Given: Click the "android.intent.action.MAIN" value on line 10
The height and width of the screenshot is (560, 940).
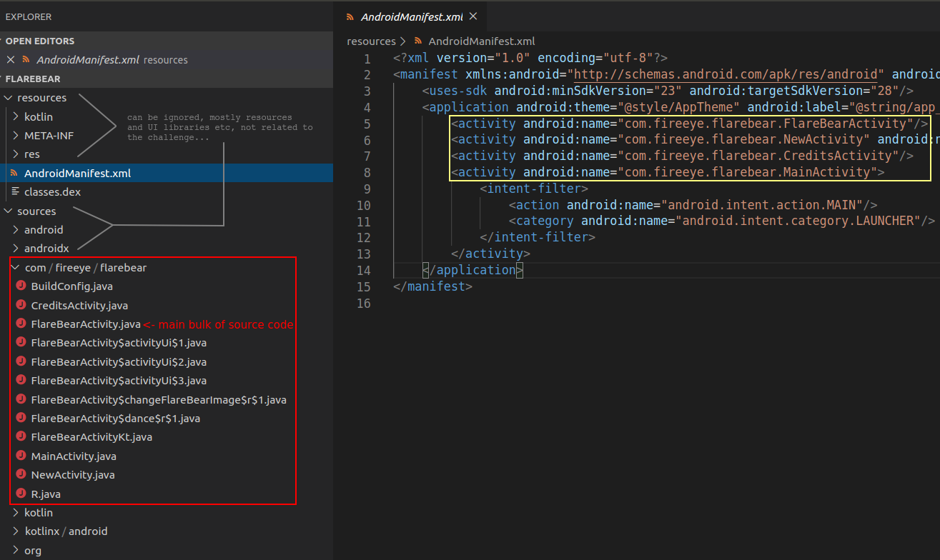Looking at the screenshot, I should pos(762,205).
